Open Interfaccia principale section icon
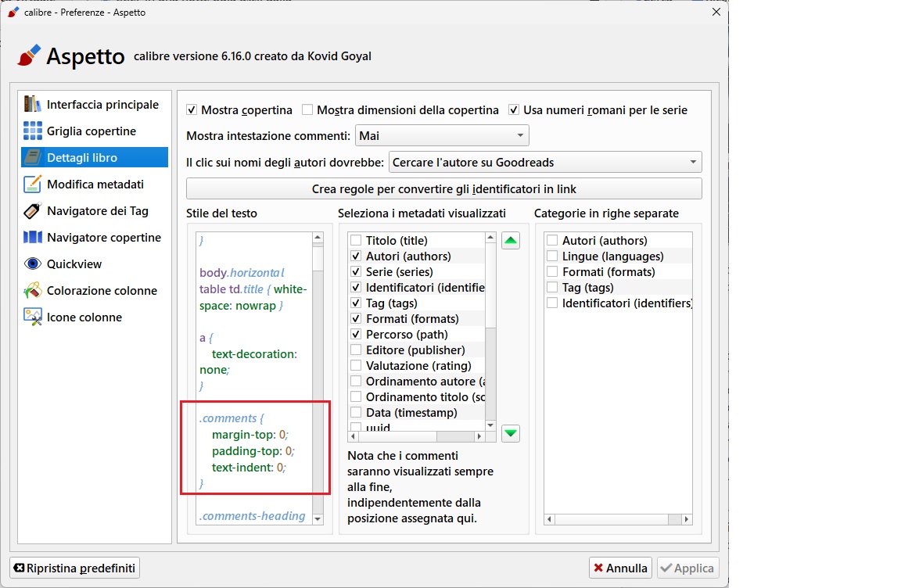Viewport: 901px width, 588px height. (32, 105)
